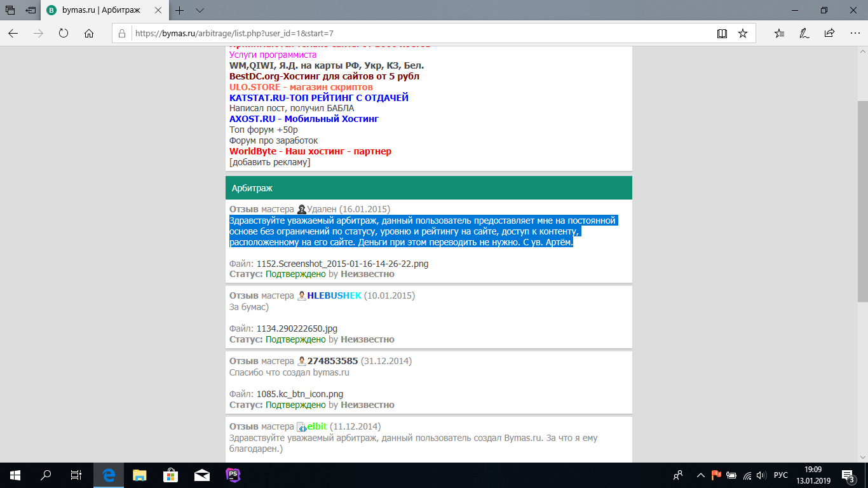Click the address bar URL field
Viewport: 868px width, 488px height.
(x=419, y=34)
